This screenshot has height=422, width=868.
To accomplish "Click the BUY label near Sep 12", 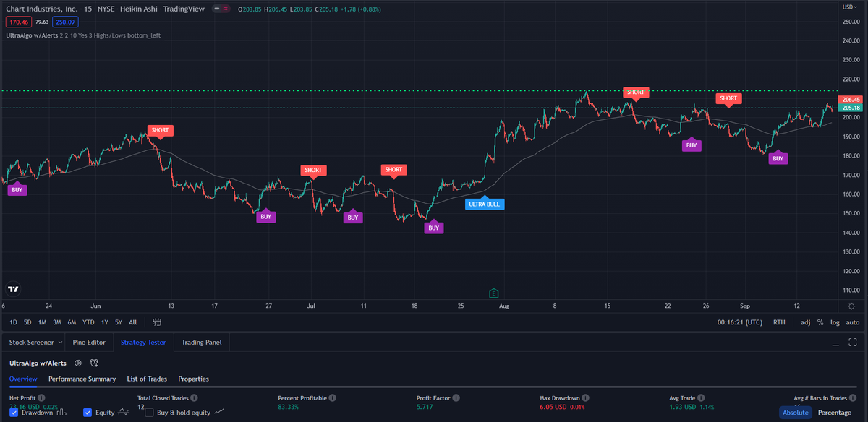I will (778, 158).
